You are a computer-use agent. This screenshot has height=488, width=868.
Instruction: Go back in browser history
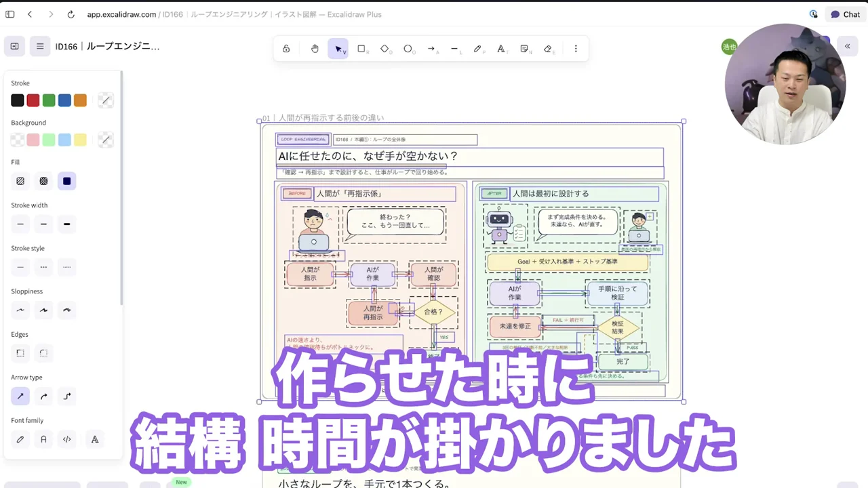[30, 14]
